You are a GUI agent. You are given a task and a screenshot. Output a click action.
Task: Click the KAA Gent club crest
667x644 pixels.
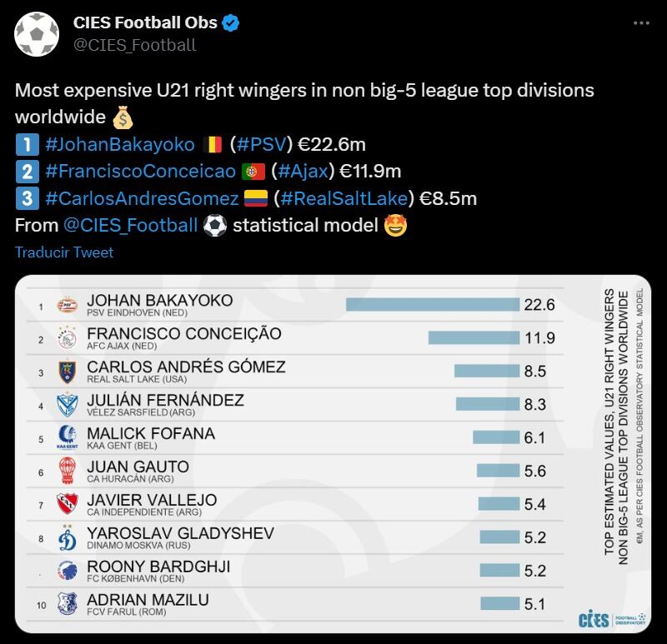point(67,438)
